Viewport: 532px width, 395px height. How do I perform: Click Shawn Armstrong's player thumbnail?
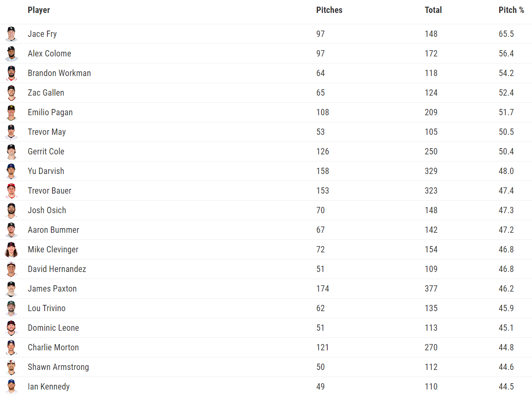pos(11,367)
